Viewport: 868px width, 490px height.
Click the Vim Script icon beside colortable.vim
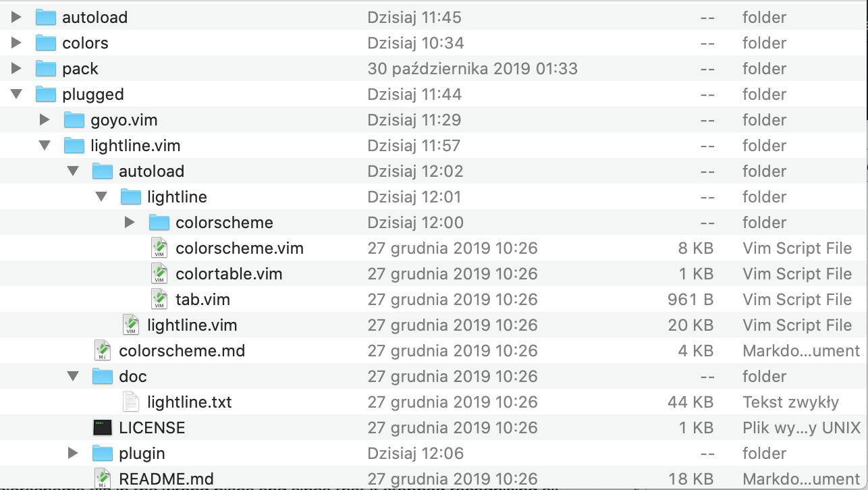(159, 273)
